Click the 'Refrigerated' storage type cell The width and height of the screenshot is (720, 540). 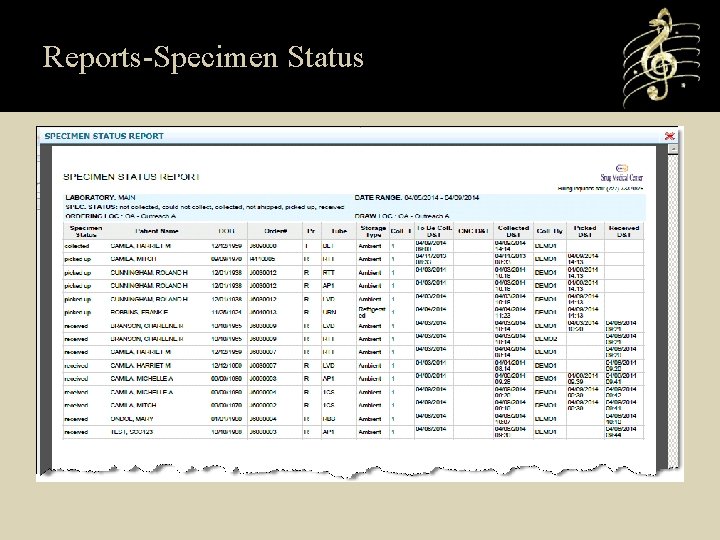click(372, 312)
